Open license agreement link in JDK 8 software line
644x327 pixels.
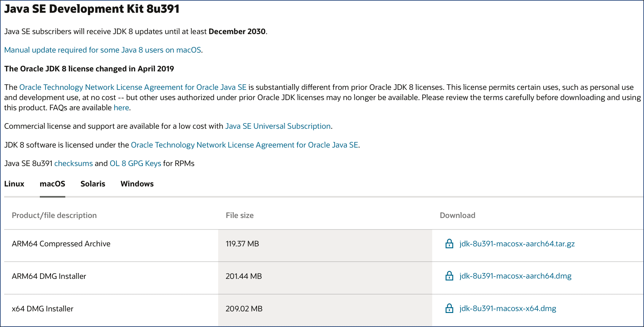pyautogui.click(x=245, y=145)
